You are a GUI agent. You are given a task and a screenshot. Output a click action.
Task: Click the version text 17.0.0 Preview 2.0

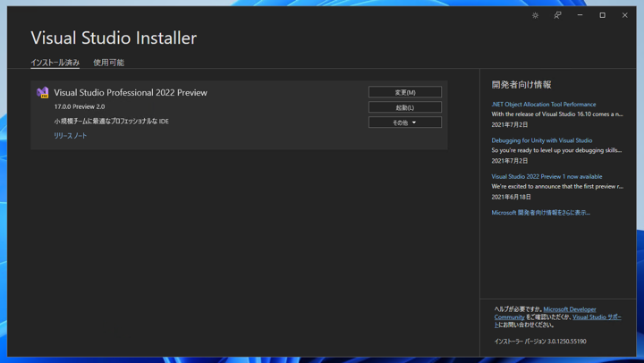tap(80, 106)
